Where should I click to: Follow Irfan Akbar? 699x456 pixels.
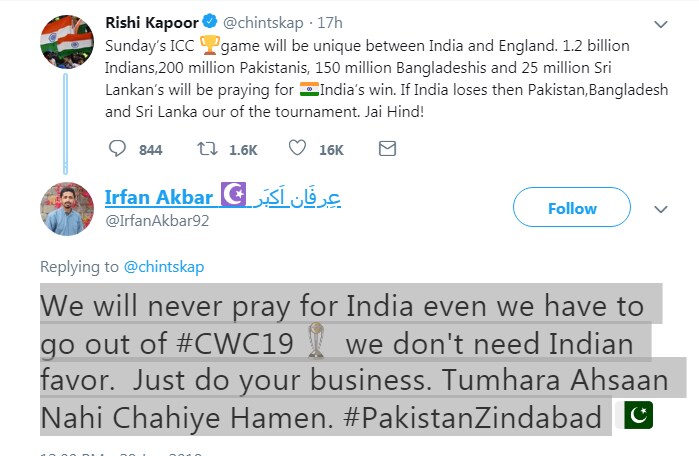[572, 208]
